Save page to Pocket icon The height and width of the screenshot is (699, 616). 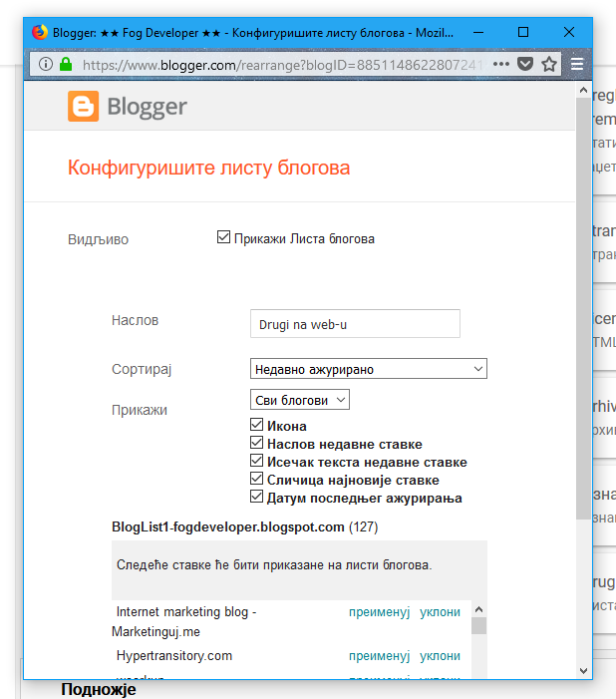point(525,64)
